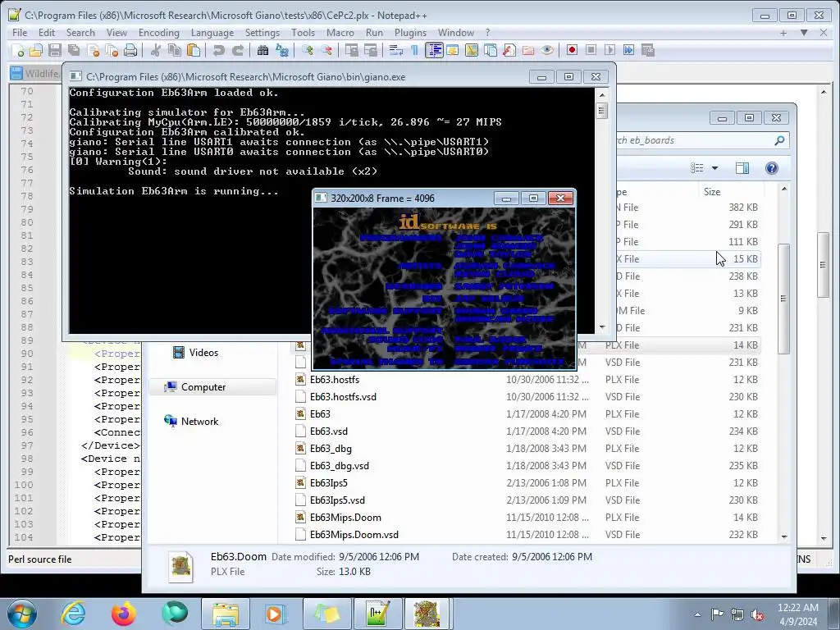Open the Run menu in Notepad++
Image resolution: width=840 pixels, height=630 pixels.
pos(374,33)
